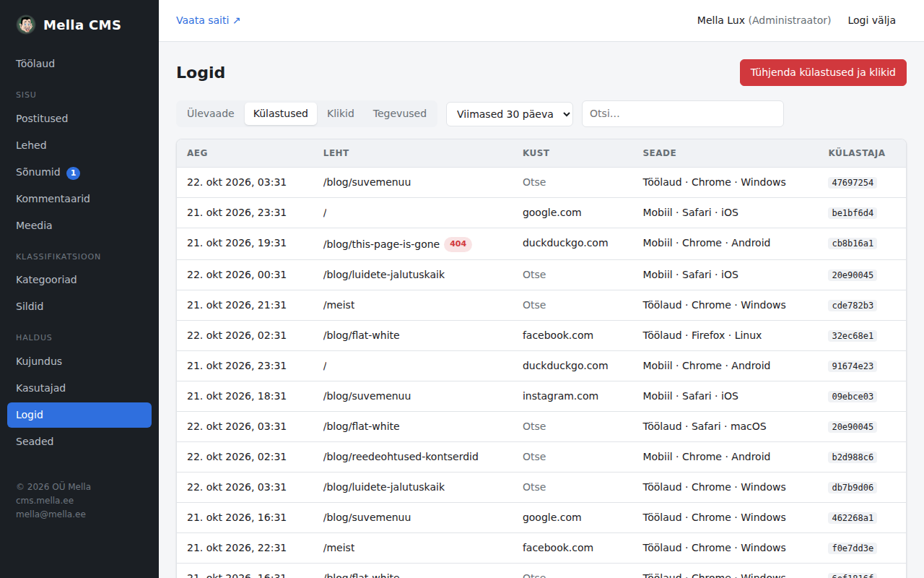Click the Mella CMS avatar logo
924x578 pixels.
[26, 25]
